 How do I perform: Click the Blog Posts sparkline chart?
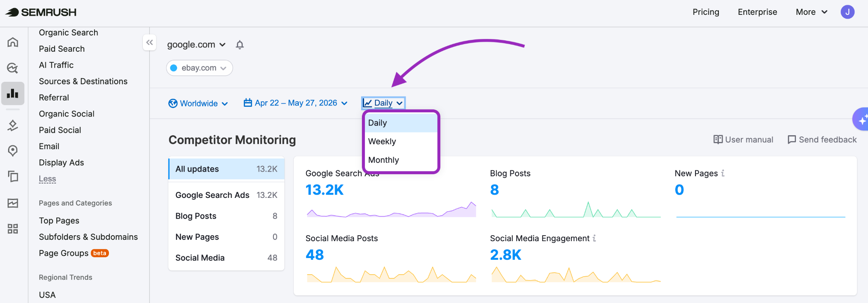tap(576, 209)
